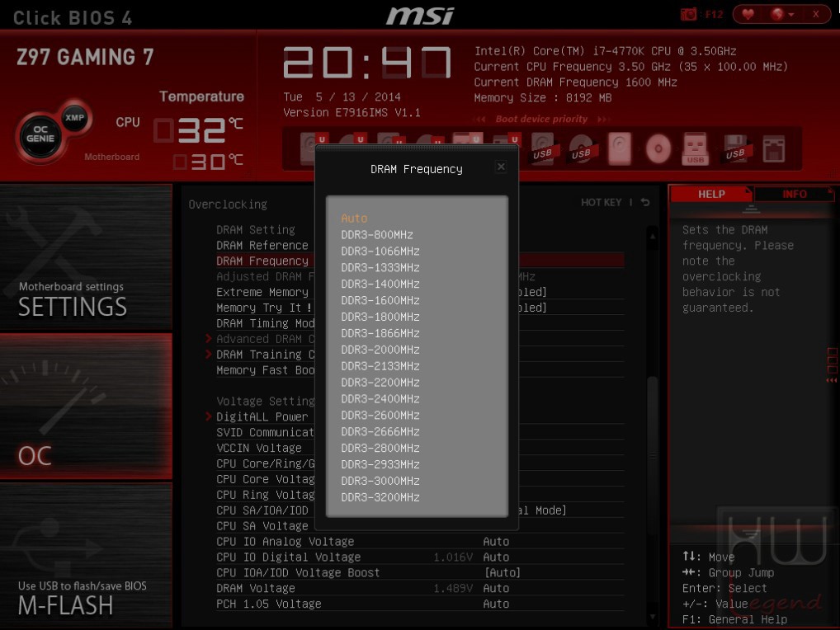Expand the DigitALL Power submenu arrow
This screenshot has width=840, height=630.
[x=209, y=416]
